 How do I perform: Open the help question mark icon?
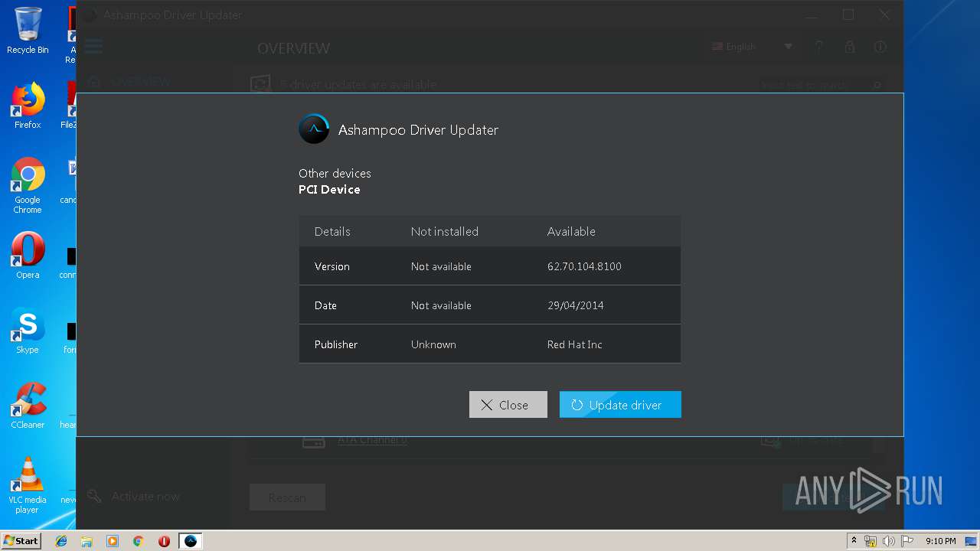point(819,47)
